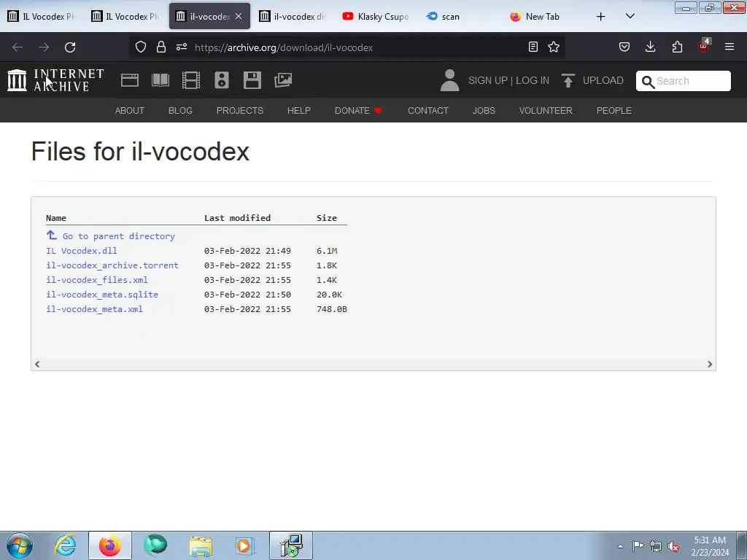
Task: Open VOLUNTEER menu item
Action: click(546, 111)
